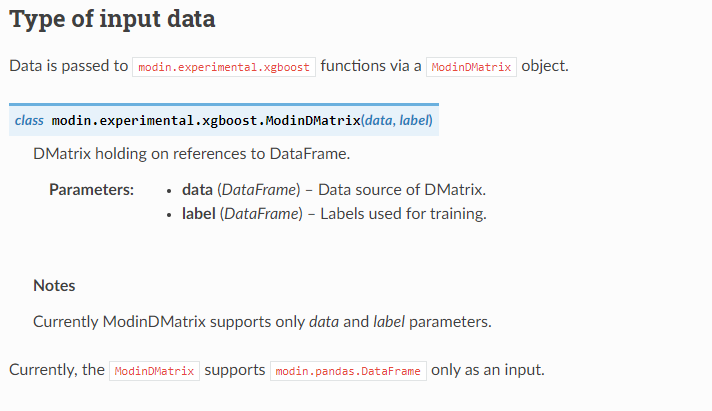Click 'only as an input' closing text
The width and height of the screenshot is (712, 411).
pyautogui.click(x=488, y=370)
